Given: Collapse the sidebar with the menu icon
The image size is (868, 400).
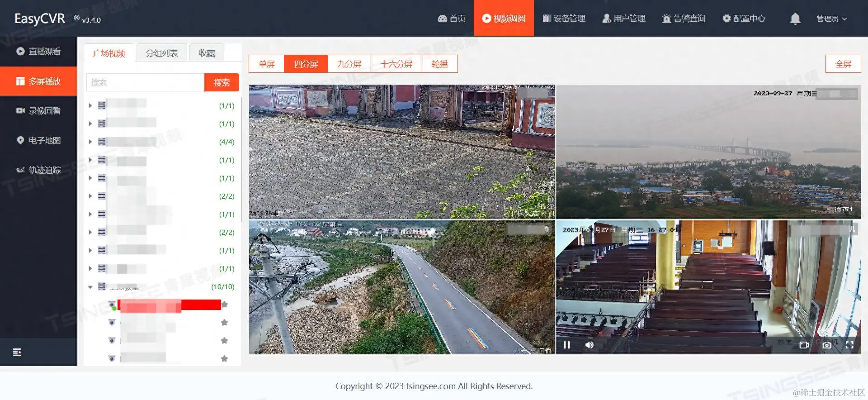Looking at the screenshot, I should click(17, 352).
